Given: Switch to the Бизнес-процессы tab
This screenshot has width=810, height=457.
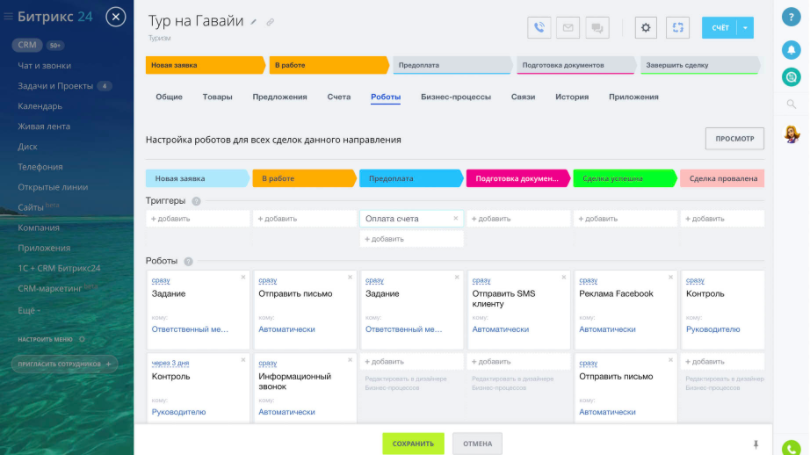Looking at the screenshot, I should tap(456, 97).
